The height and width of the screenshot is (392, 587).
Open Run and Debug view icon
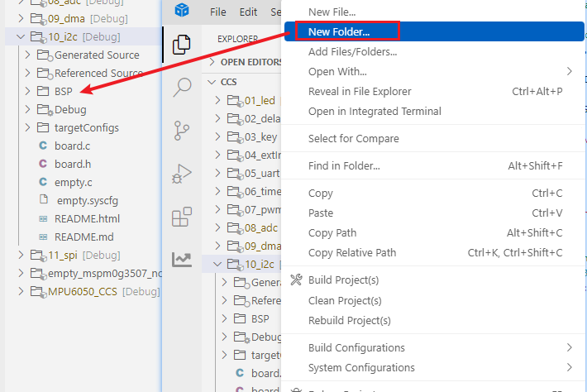click(181, 174)
